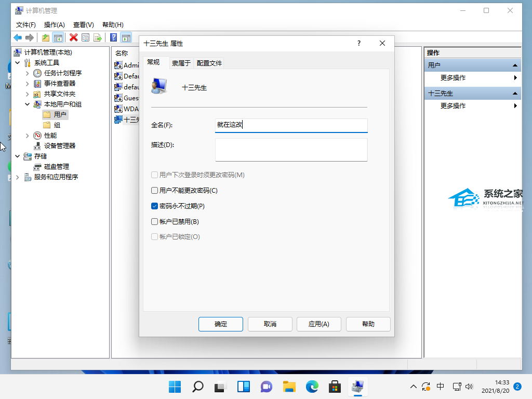Click the forward navigation arrow in toolbar

coord(29,37)
